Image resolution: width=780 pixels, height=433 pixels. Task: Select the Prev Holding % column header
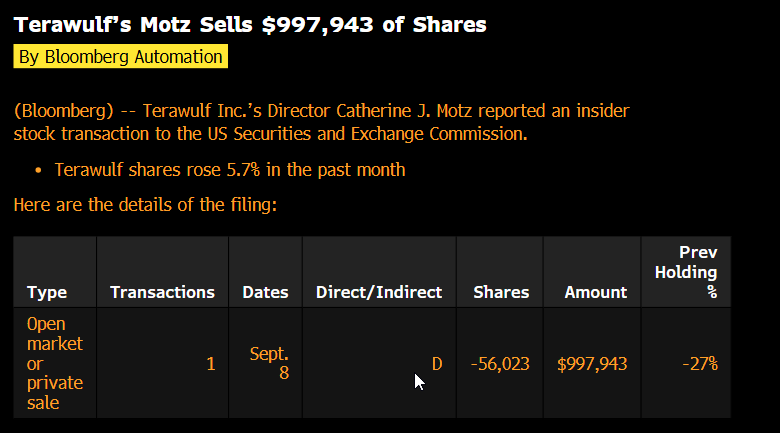pos(686,272)
